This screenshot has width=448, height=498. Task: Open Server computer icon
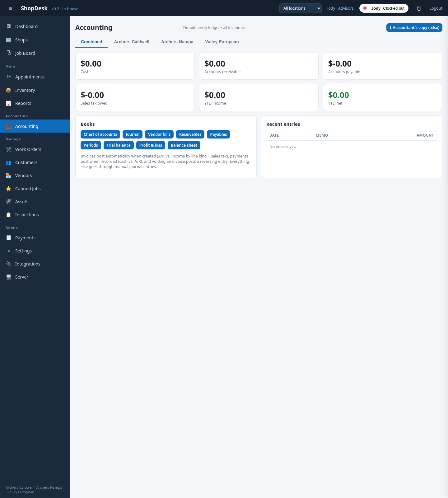click(x=9, y=277)
